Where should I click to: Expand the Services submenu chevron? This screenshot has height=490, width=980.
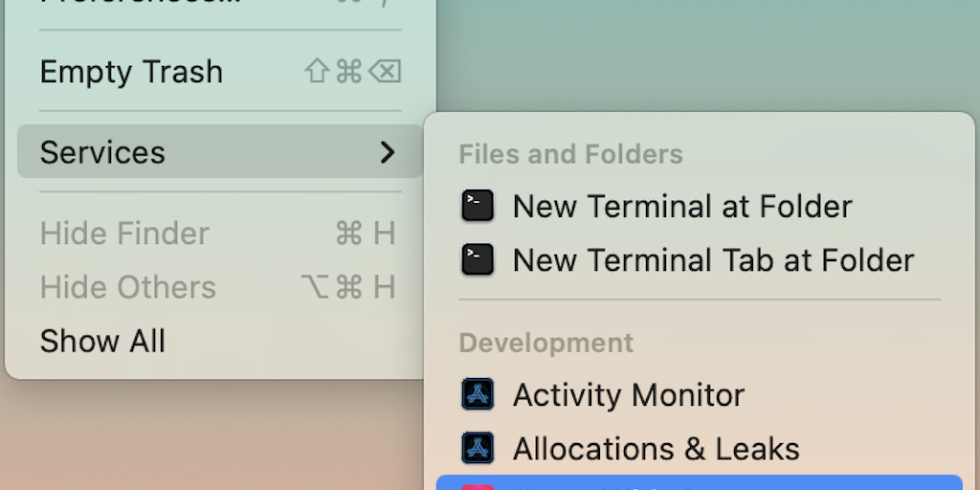387,152
